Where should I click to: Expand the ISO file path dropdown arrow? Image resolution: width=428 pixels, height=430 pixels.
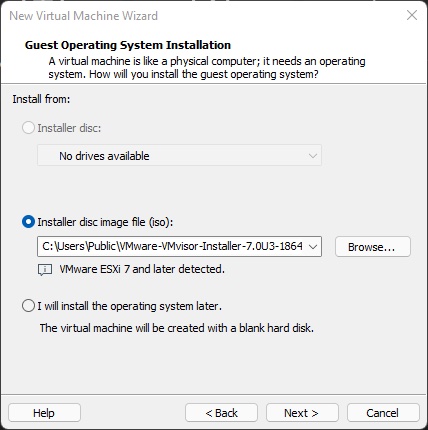click(313, 247)
